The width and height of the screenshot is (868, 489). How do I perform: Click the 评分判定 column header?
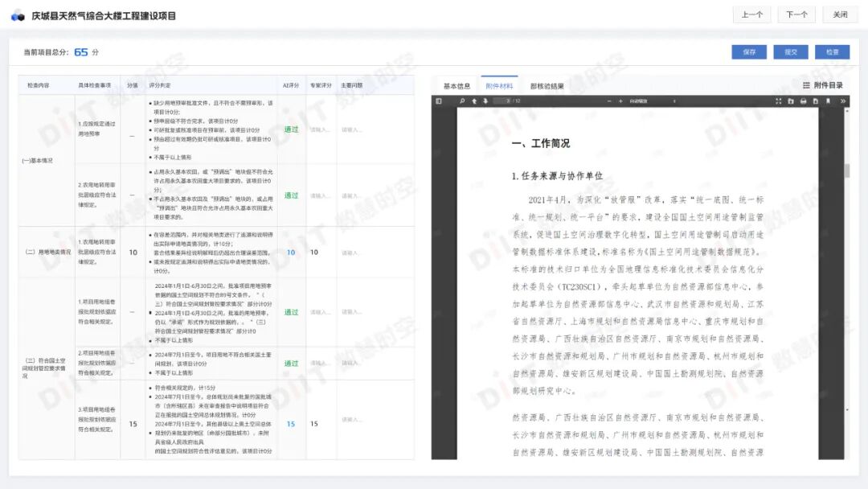159,85
